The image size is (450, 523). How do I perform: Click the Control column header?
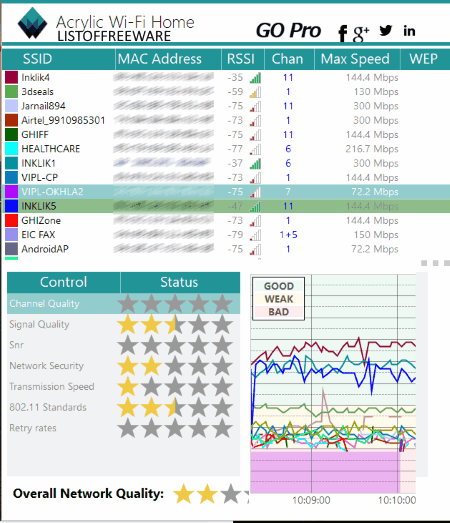pyautogui.click(x=63, y=282)
